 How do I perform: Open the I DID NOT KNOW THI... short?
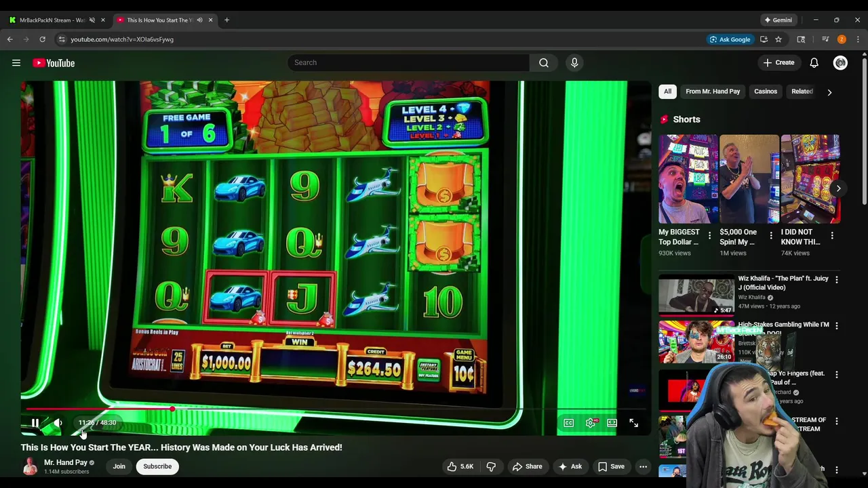[x=810, y=179]
